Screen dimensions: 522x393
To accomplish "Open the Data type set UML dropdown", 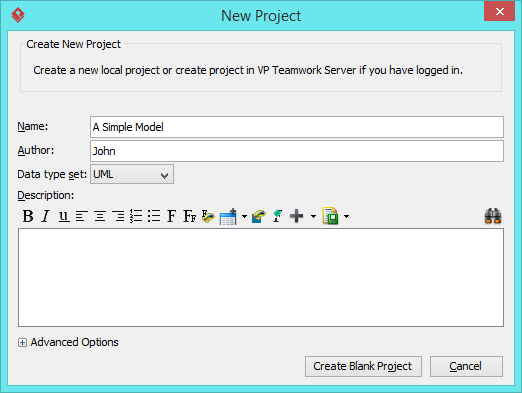I will click(132, 174).
